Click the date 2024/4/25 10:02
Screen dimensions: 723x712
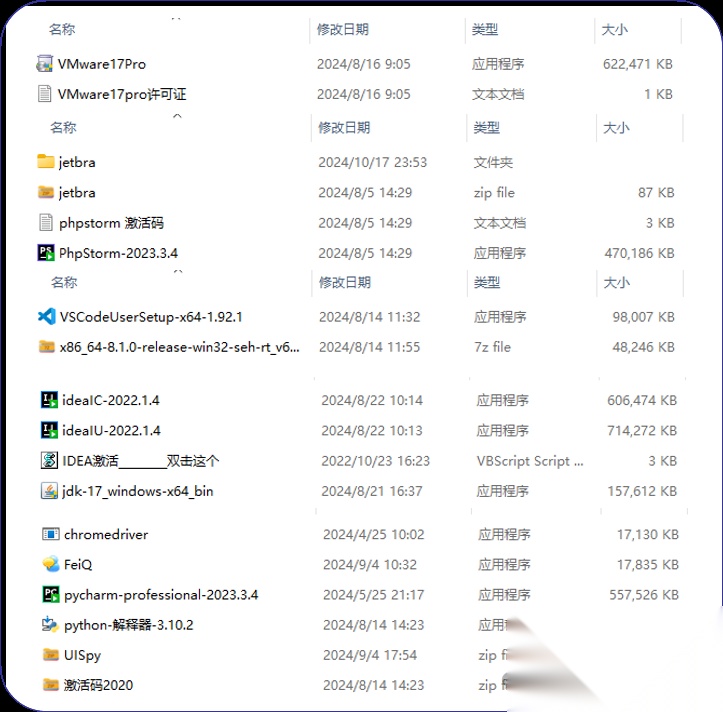pos(373,534)
